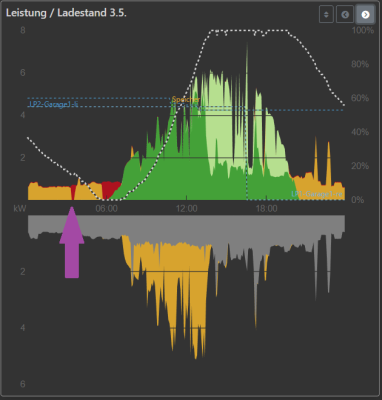Screen dimensions: 382x400
Task: Click the 8 kW upper axis tick
Action: [x=23, y=31]
